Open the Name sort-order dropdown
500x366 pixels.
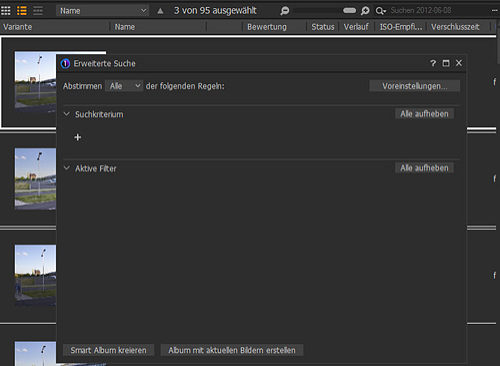[102, 11]
